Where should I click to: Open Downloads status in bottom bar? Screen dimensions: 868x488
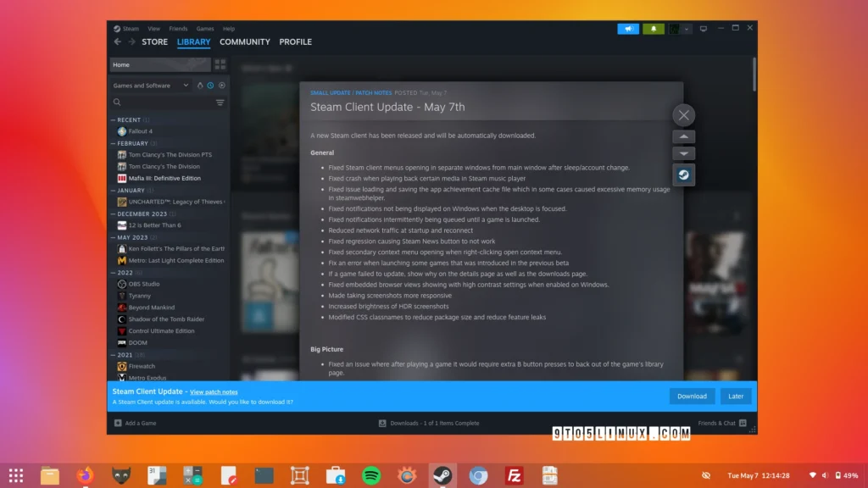pyautogui.click(x=429, y=424)
